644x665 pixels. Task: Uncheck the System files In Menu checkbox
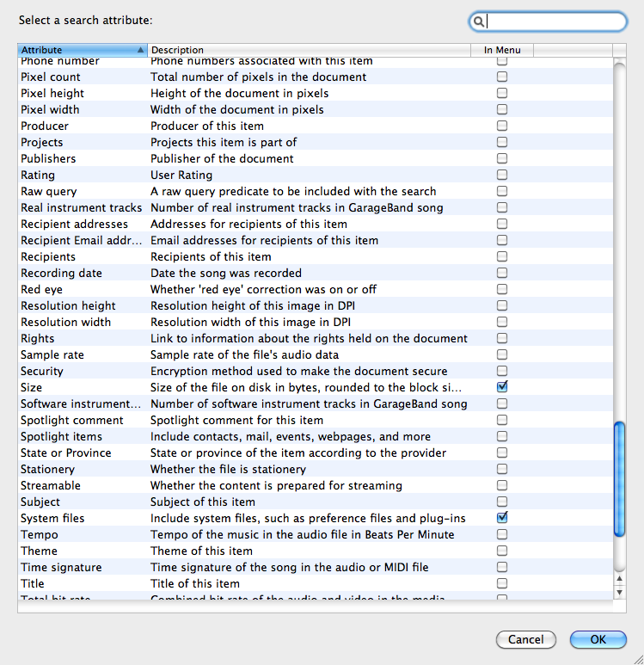coord(502,517)
